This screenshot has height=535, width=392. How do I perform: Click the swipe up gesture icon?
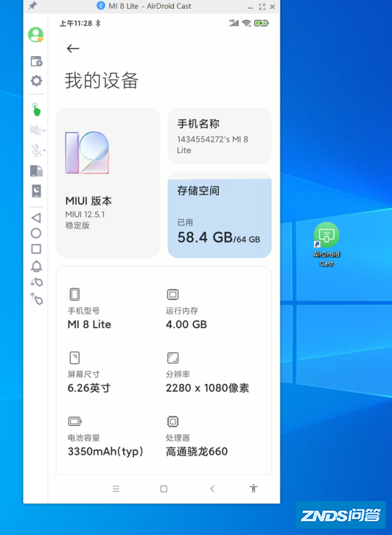click(37, 299)
